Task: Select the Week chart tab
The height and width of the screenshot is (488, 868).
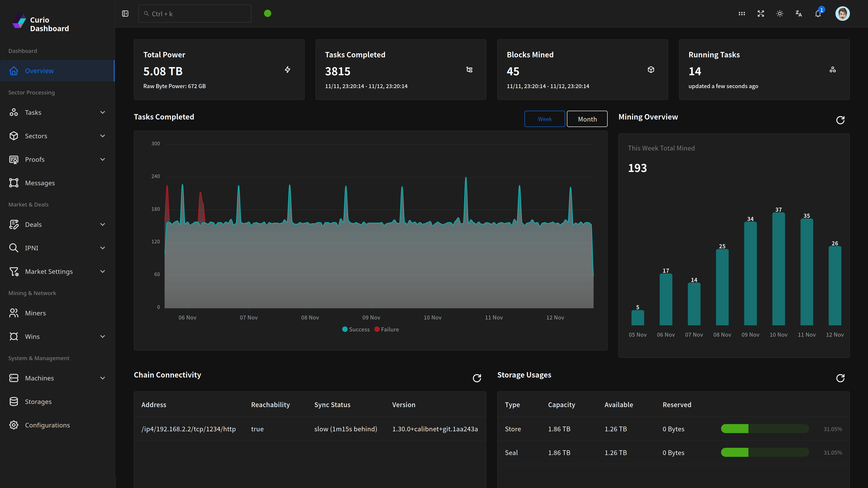Action: coord(545,119)
